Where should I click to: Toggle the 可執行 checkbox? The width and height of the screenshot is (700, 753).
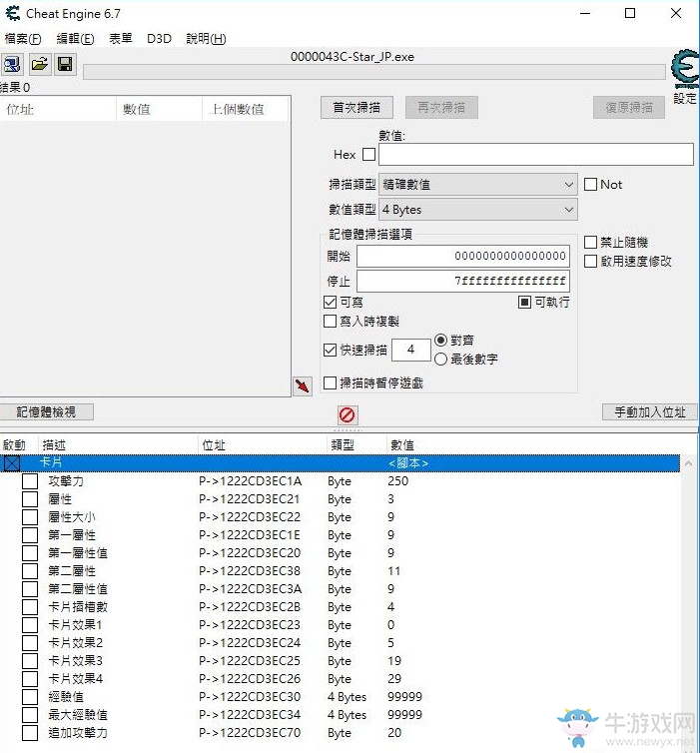[x=524, y=302]
